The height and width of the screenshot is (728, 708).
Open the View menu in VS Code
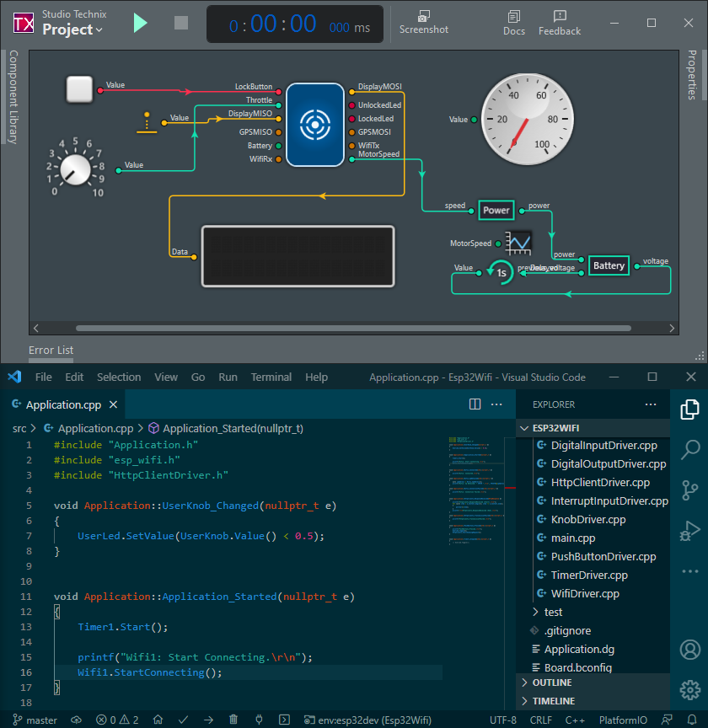pyautogui.click(x=166, y=377)
